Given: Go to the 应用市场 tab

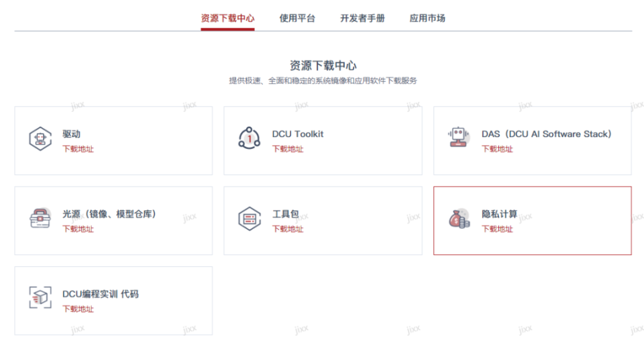Looking at the screenshot, I should pyautogui.click(x=427, y=18).
